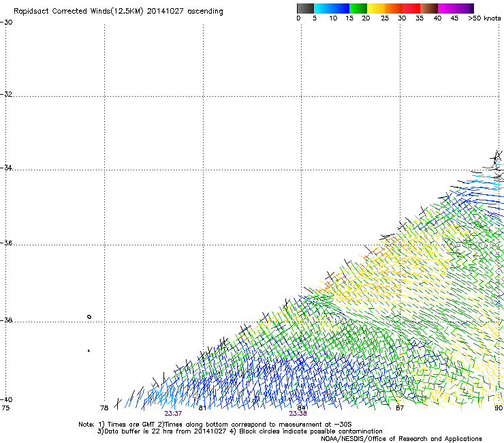Click the 'NOAA/NESDIS/Office of Research and Applications' credit
This screenshot has width=504, height=443.
(x=401, y=439)
